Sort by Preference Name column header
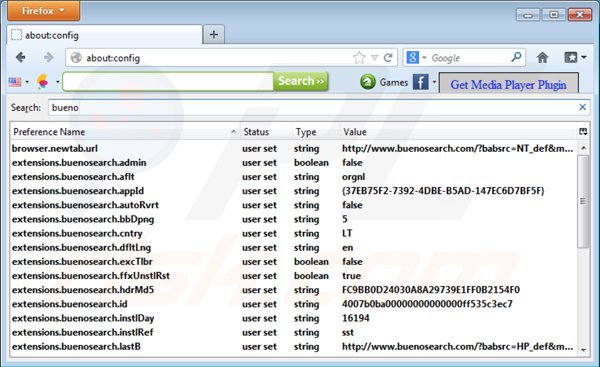Screen dimensions: 600x367 125,132
